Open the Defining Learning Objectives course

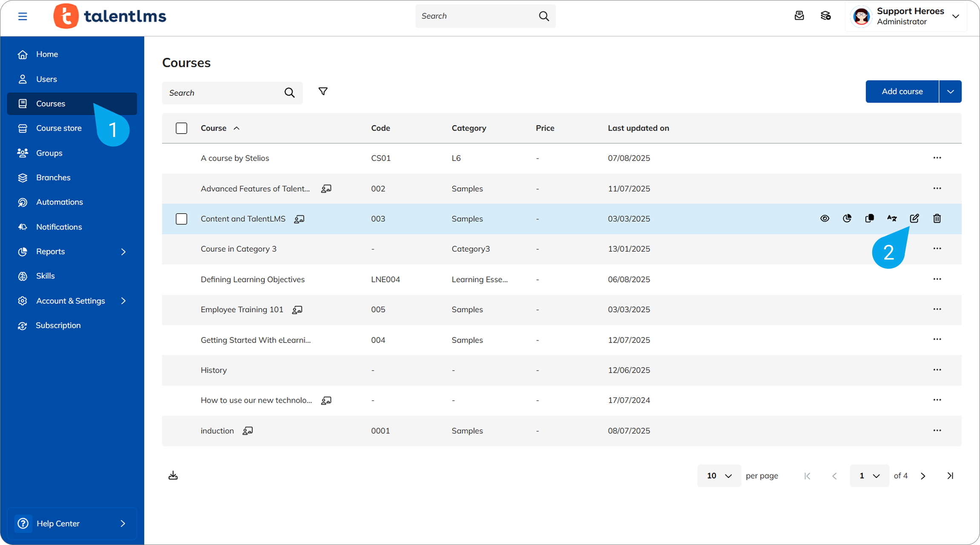point(252,280)
